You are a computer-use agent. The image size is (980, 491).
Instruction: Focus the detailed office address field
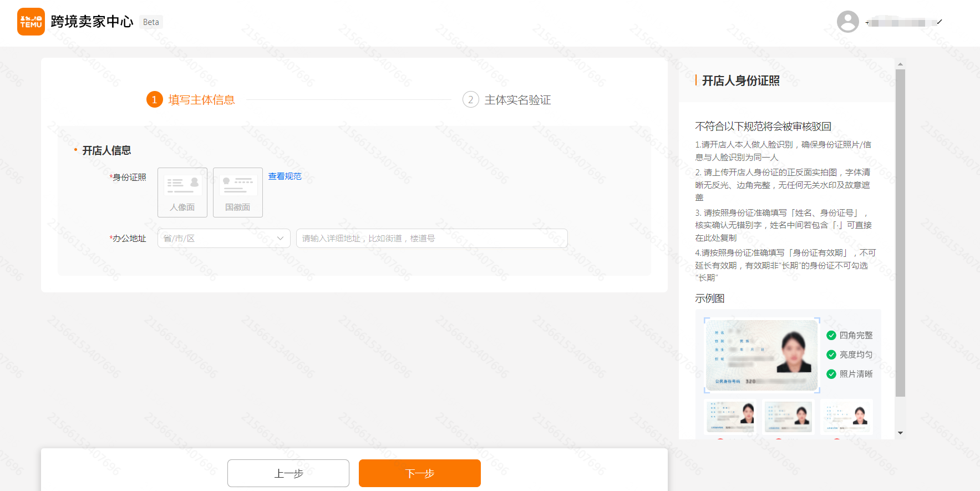click(431, 239)
